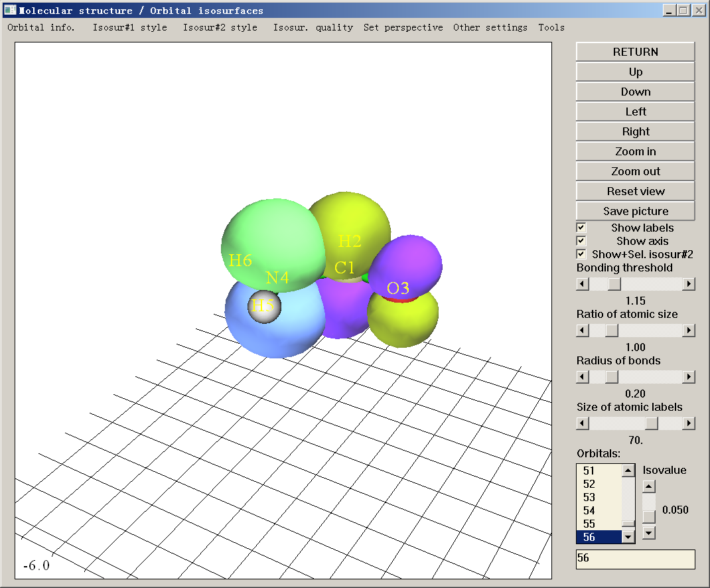Click orbital number input field
This screenshot has width=710, height=588.
[x=635, y=559]
